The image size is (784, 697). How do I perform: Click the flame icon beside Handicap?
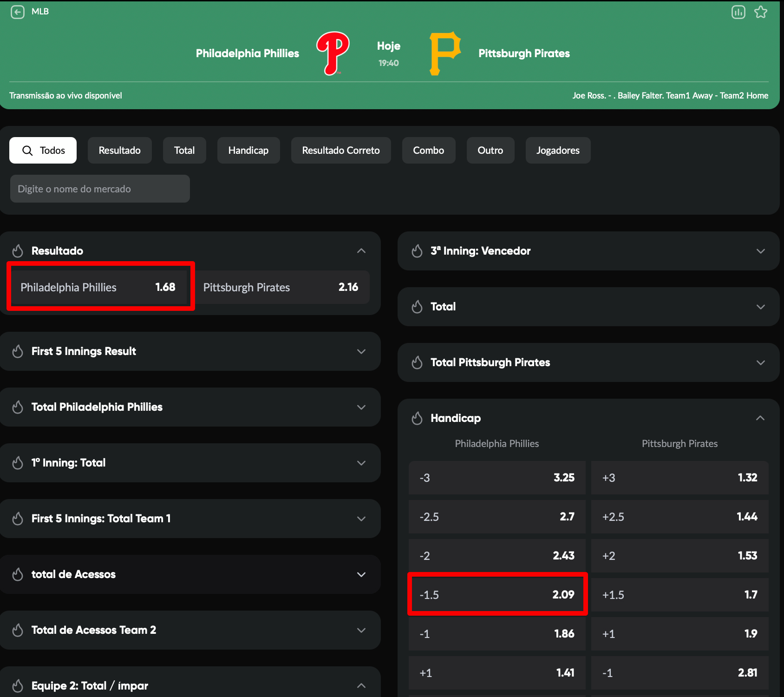pos(417,418)
